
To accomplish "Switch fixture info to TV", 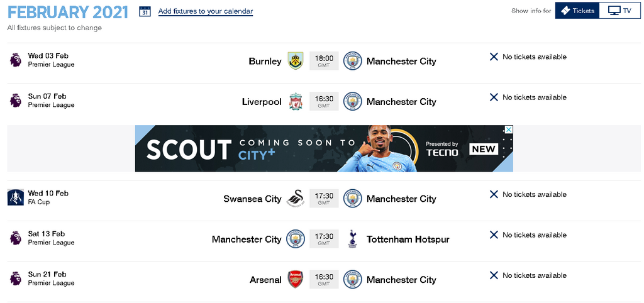I will pyautogui.click(x=620, y=11).
